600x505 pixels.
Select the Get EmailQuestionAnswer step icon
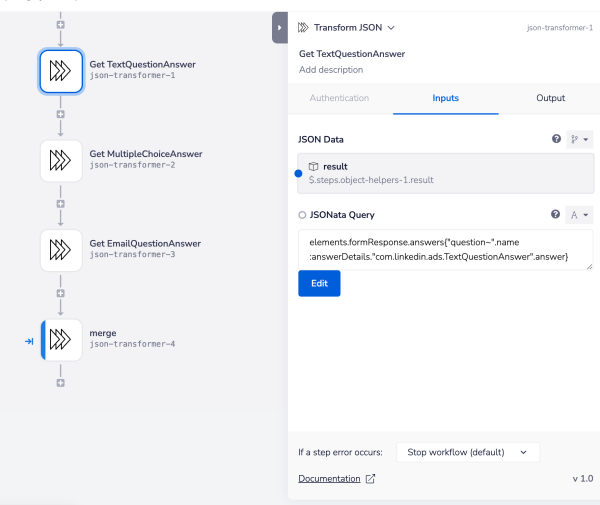pos(61,249)
